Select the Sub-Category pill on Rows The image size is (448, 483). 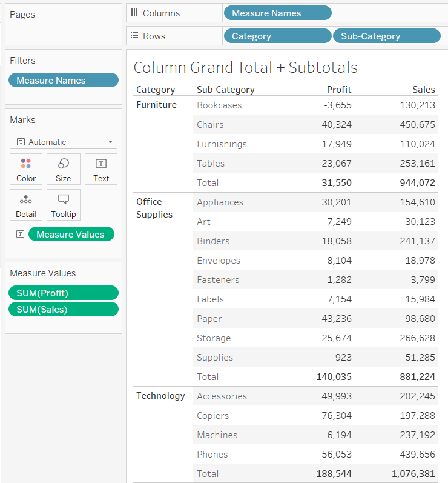[386, 36]
